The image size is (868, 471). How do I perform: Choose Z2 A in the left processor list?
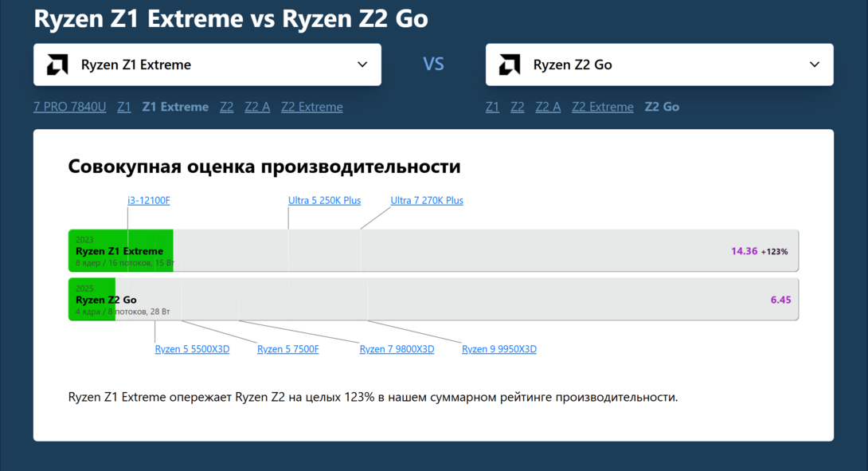point(257,107)
